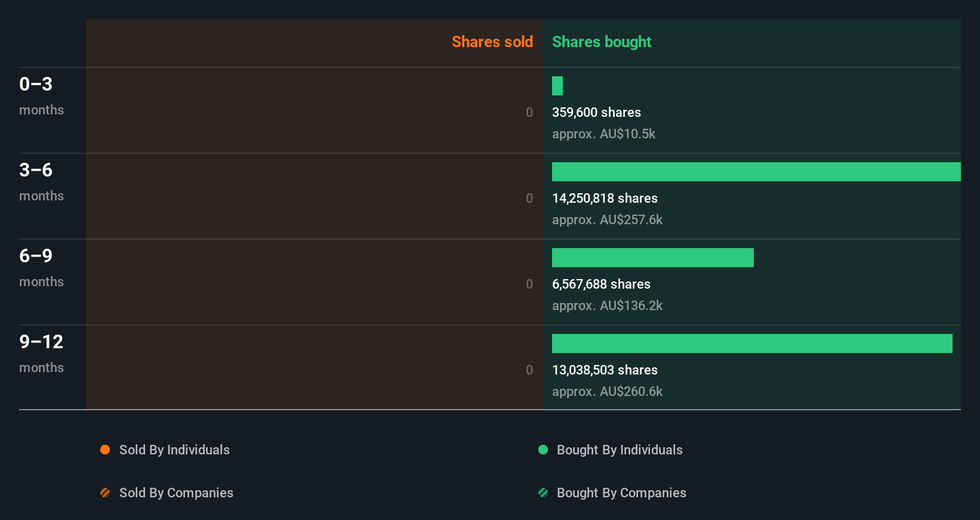Click the orange Sold By Individuals legend dot
Screen dimensions: 980x520
(105, 450)
